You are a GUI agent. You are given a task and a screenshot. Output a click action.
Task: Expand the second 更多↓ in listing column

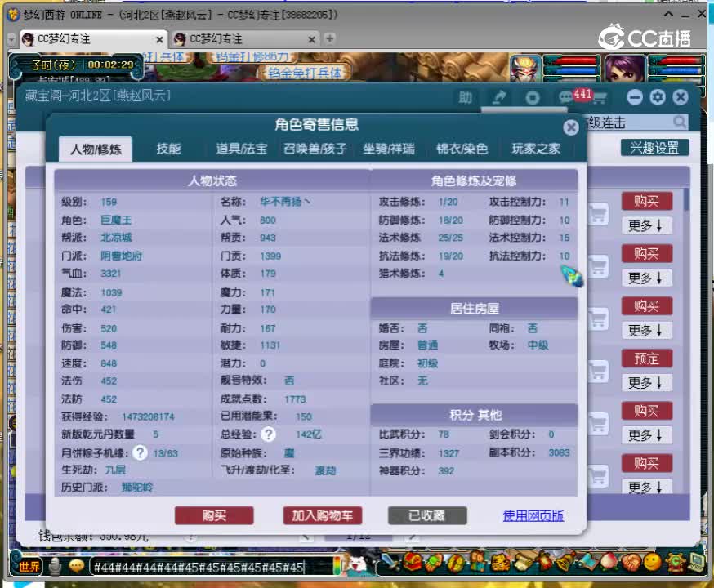tap(647, 278)
